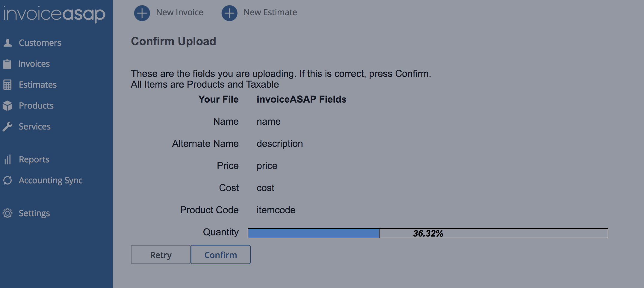
Task: Click the Services wrench icon
Action: [7, 127]
